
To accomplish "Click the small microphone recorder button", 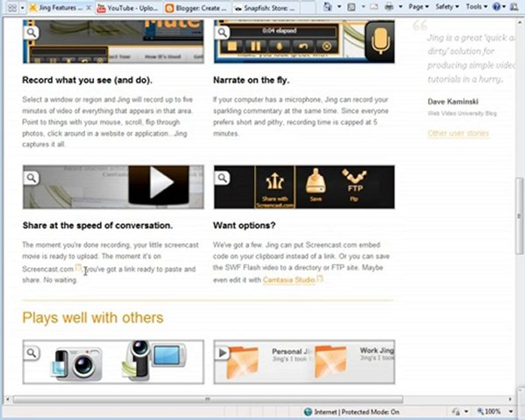I will [x=279, y=47].
